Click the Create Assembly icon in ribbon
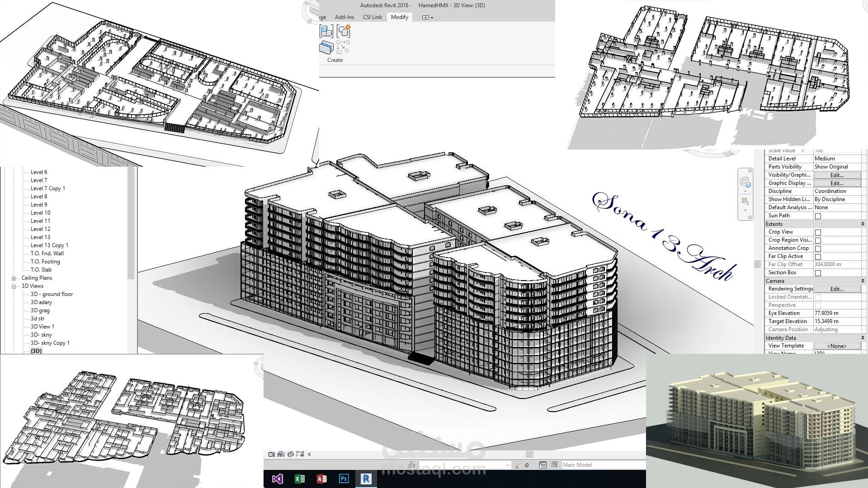 click(326, 31)
